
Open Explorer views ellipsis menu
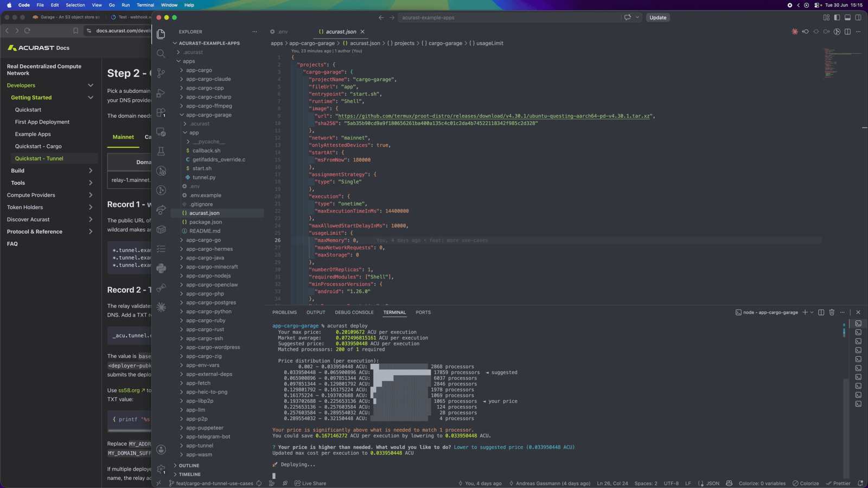pyautogui.click(x=254, y=31)
